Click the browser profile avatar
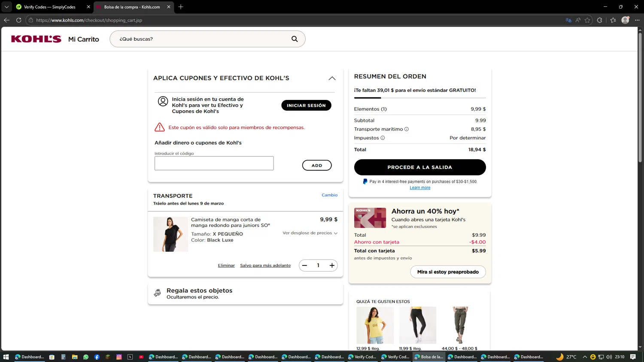Screen dimensions: 644x362 626,20
